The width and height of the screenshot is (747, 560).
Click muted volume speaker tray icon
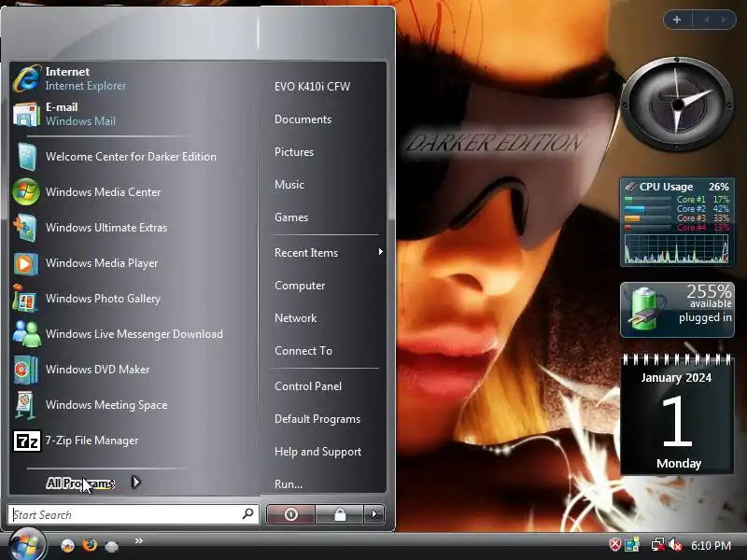coord(675,544)
